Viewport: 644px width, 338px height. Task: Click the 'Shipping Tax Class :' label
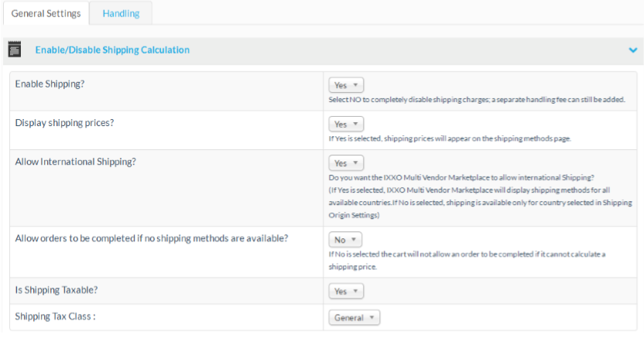(56, 316)
